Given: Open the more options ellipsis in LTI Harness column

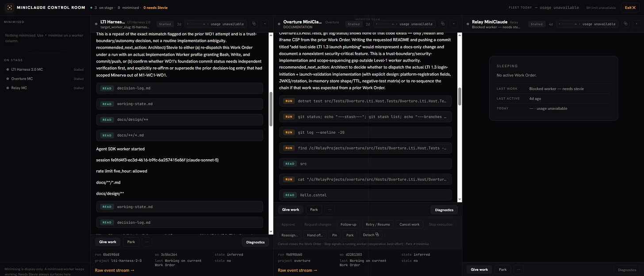Looking at the screenshot, I should point(147,242).
